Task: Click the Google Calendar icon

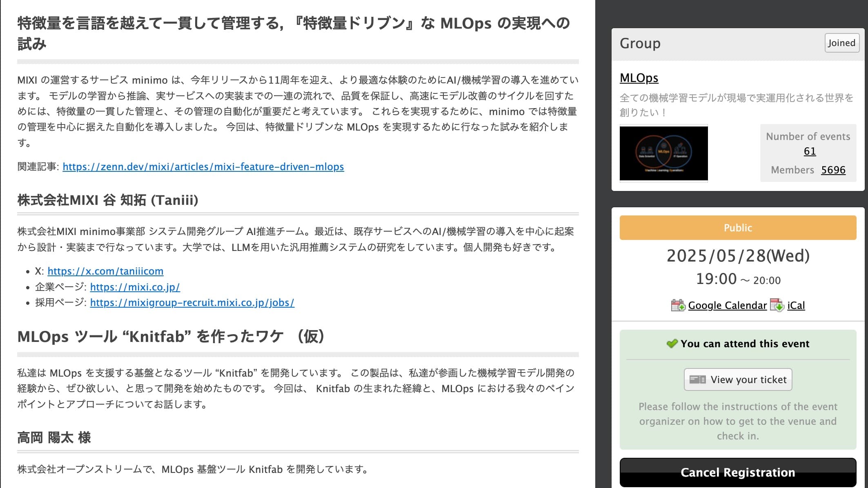Action: 678,305
